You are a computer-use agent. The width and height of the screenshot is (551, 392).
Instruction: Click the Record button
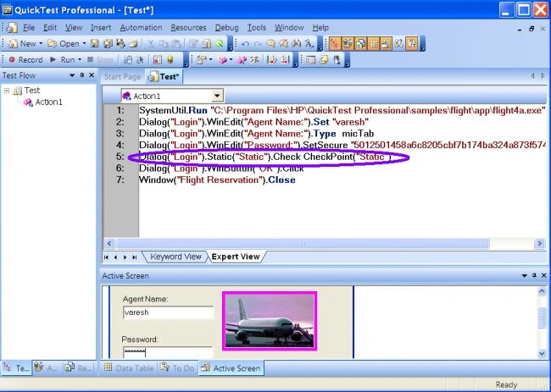(25, 59)
